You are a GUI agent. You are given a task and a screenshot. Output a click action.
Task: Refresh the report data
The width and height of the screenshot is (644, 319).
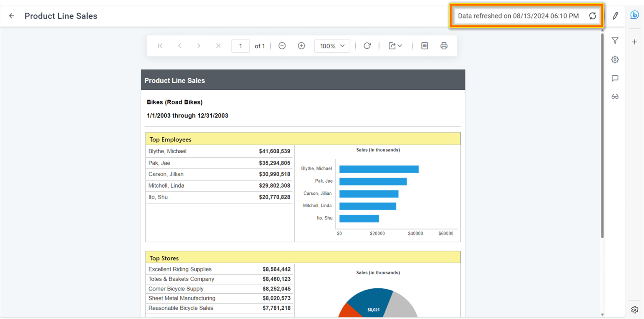[x=592, y=16]
